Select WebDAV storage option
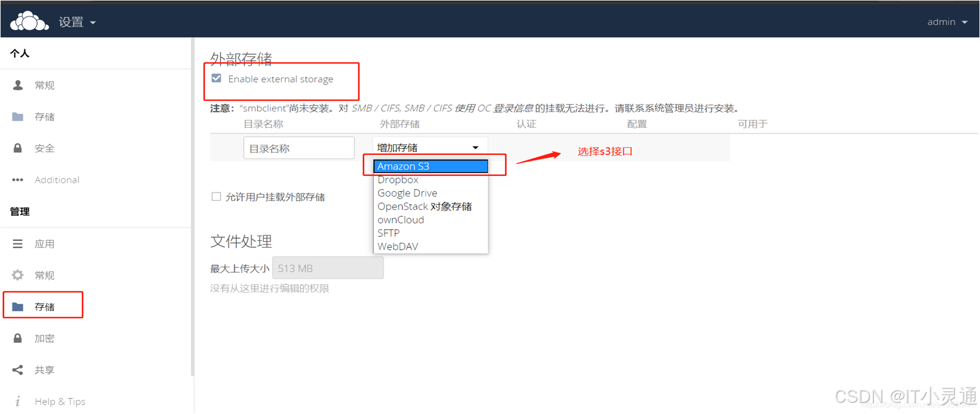The width and height of the screenshot is (980, 414). pyautogui.click(x=431, y=247)
